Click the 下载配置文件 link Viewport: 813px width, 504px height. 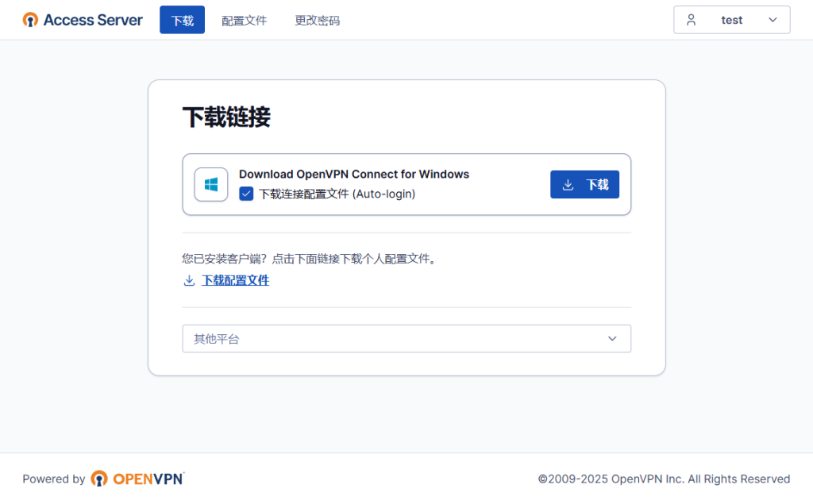coord(235,280)
